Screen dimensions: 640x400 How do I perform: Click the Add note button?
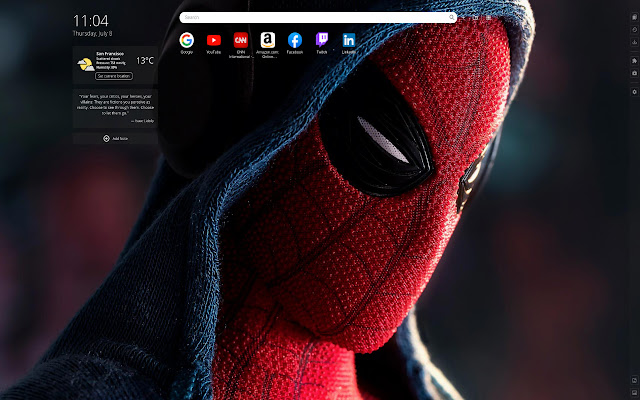[115, 138]
